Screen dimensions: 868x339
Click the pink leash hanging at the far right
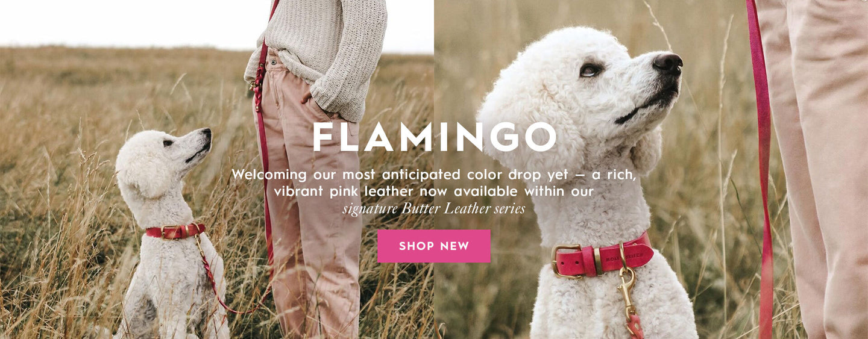pos(762,169)
